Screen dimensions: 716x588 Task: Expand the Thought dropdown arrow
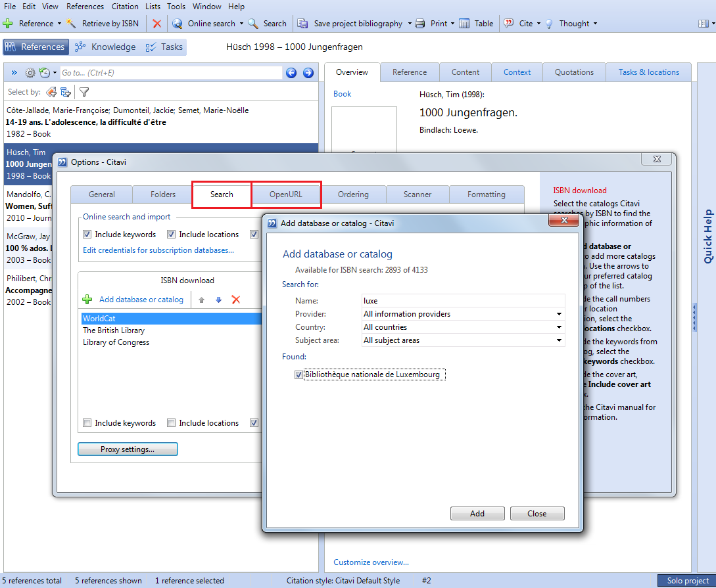click(x=596, y=23)
